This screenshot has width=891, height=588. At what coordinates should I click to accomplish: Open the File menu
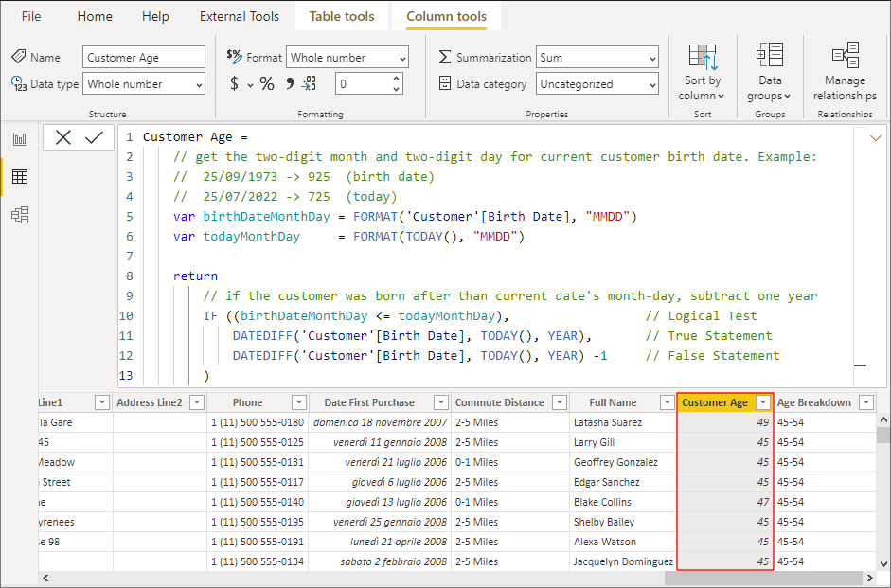(x=31, y=16)
